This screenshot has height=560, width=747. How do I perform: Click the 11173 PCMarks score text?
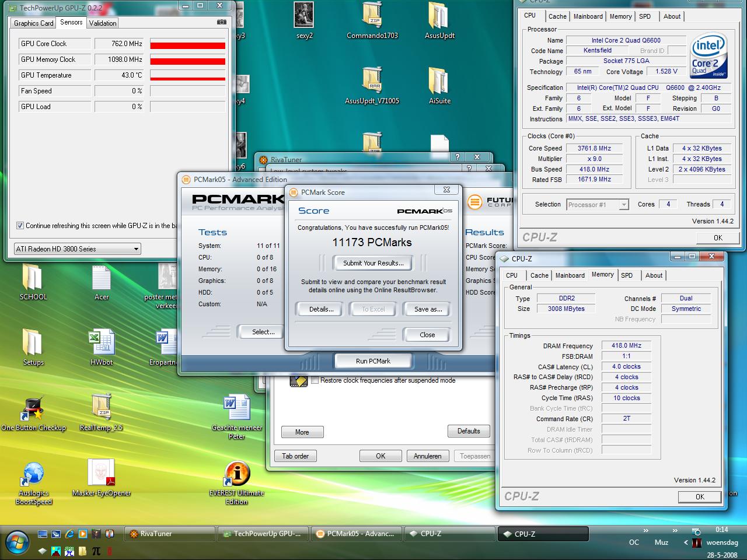pos(372,242)
